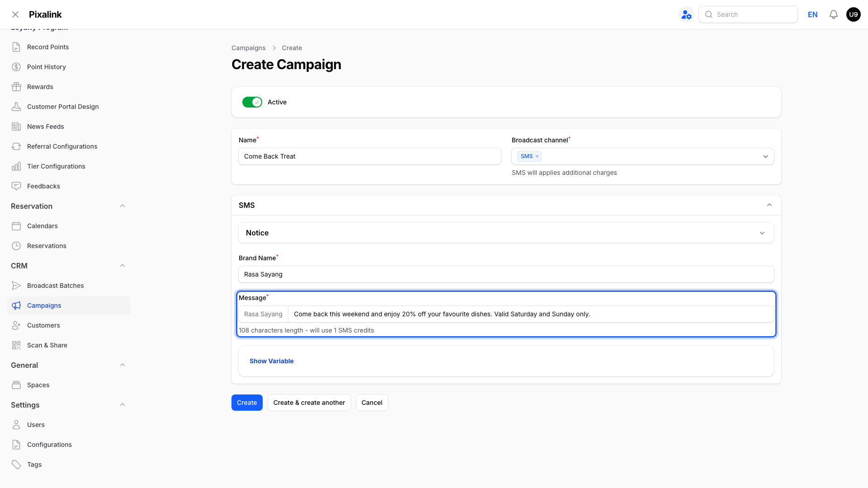The width and height of the screenshot is (868, 488).
Task: Click the Customers person-plus icon
Action: coord(16,325)
